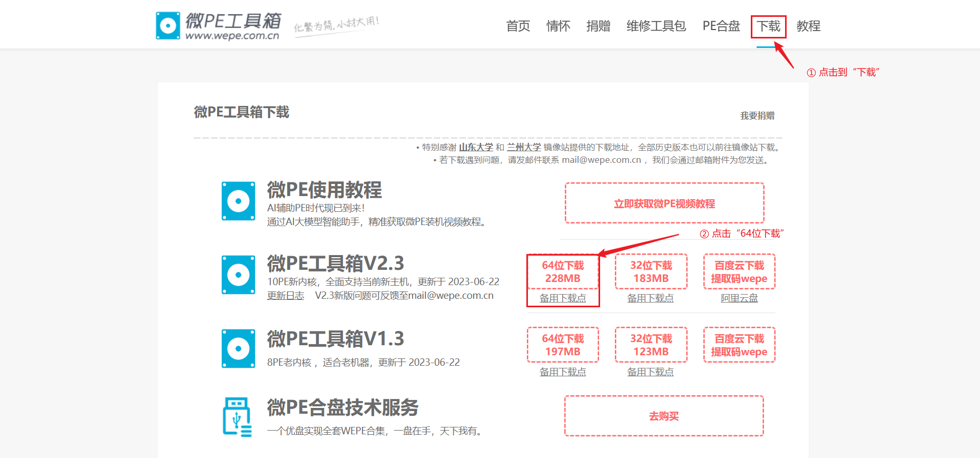Click the 微PE工具箱下载 page title

pyautogui.click(x=242, y=112)
